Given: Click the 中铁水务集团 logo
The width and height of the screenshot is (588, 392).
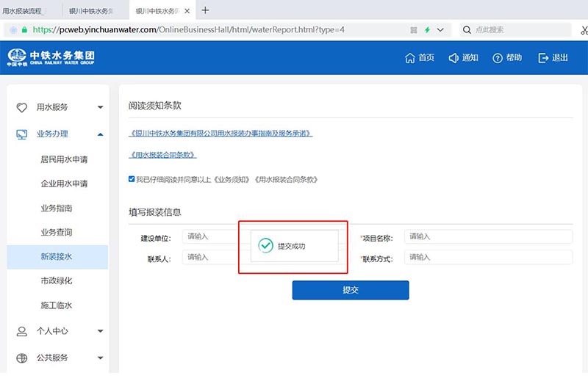Looking at the screenshot, I should tap(51, 58).
